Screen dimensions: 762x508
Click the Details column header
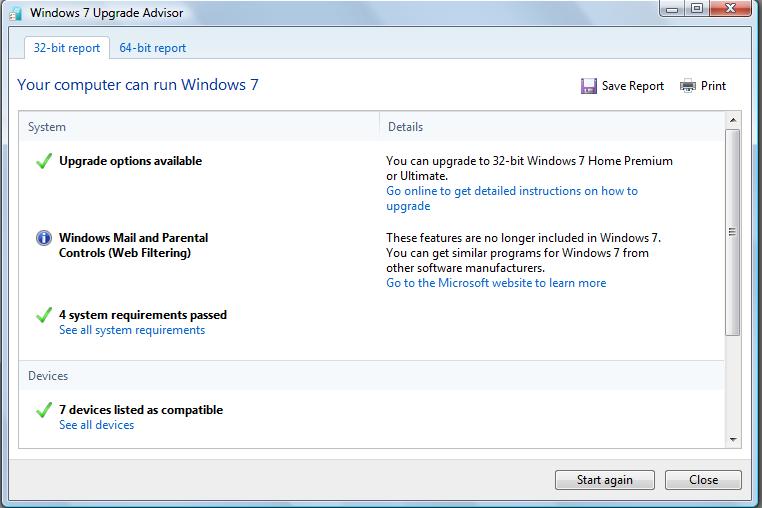tap(405, 127)
